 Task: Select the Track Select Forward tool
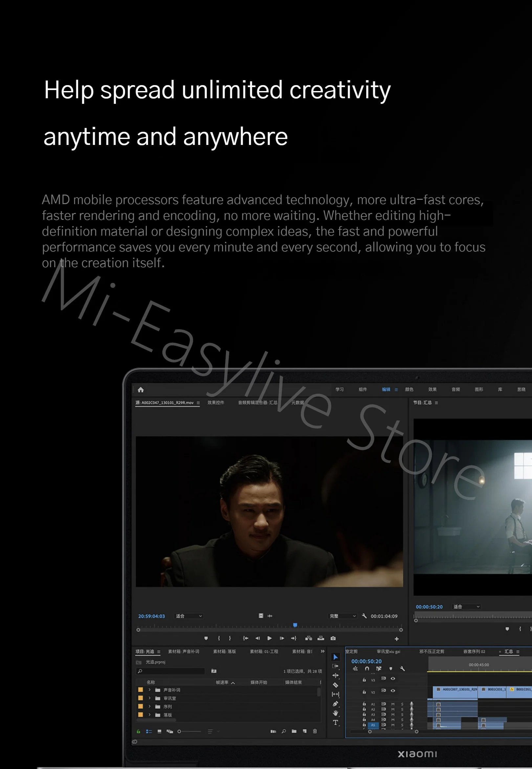point(335,666)
